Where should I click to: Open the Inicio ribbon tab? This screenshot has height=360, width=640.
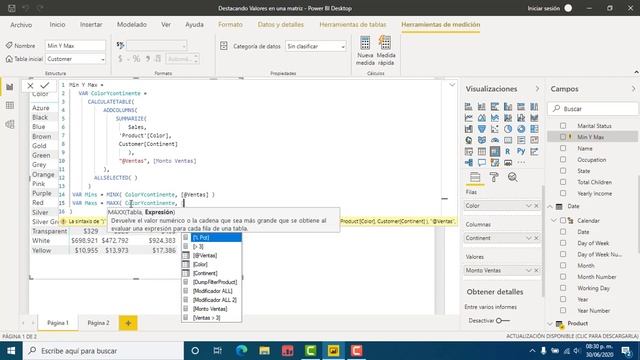(x=57, y=24)
